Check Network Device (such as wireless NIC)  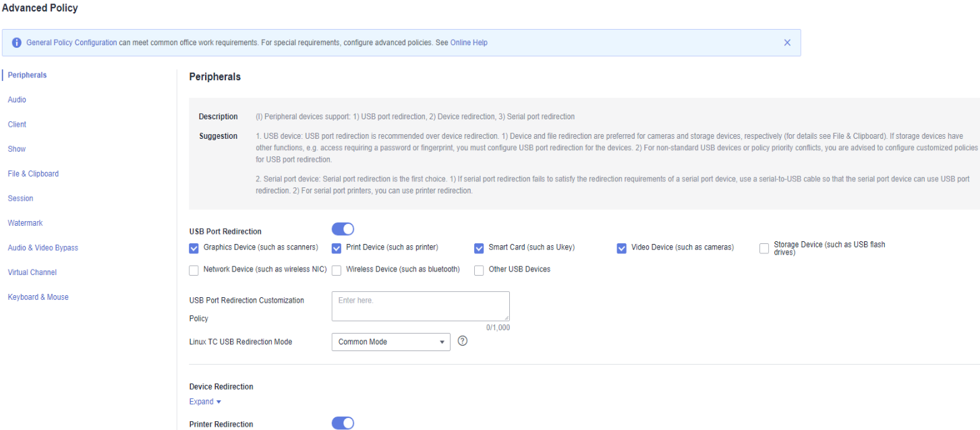[x=194, y=270]
